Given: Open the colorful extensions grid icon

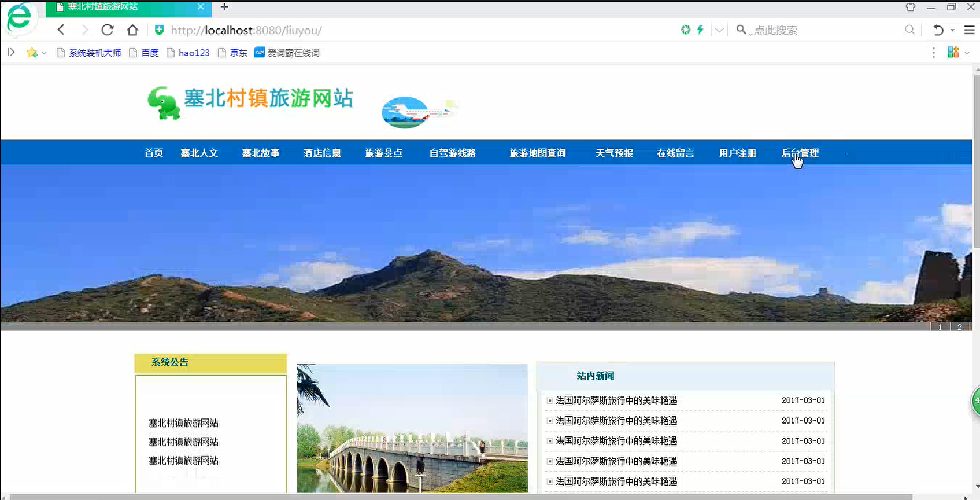Looking at the screenshot, I should [x=953, y=52].
